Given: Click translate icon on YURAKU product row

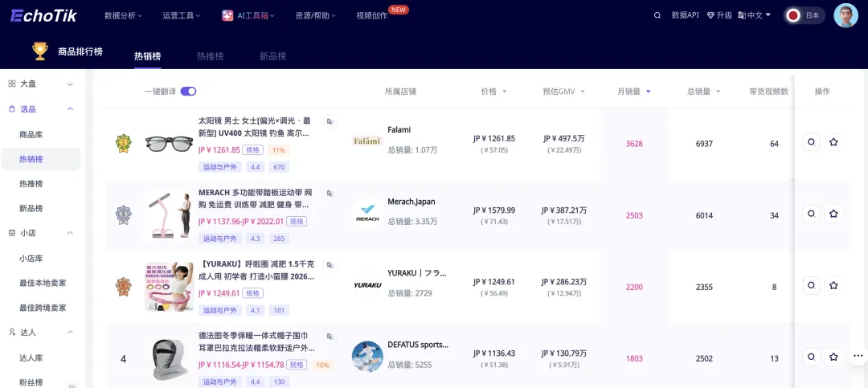Looking at the screenshot, I should pyautogui.click(x=330, y=265).
